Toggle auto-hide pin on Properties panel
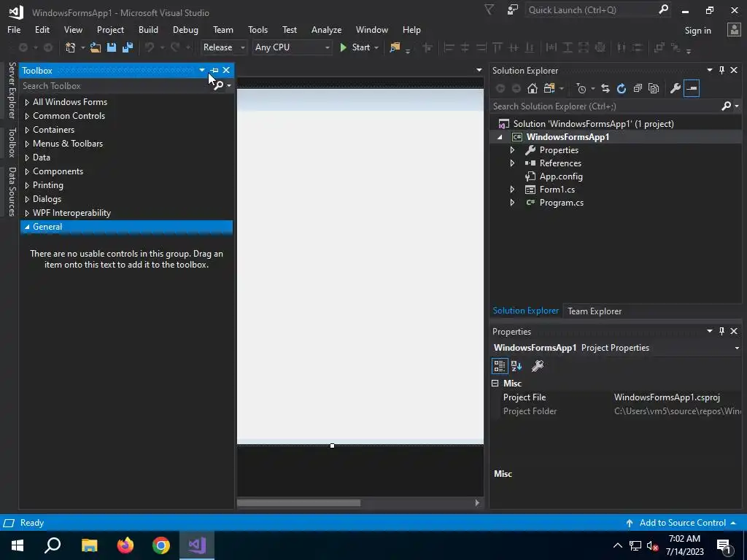This screenshot has height=560, width=747. [x=721, y=331]
